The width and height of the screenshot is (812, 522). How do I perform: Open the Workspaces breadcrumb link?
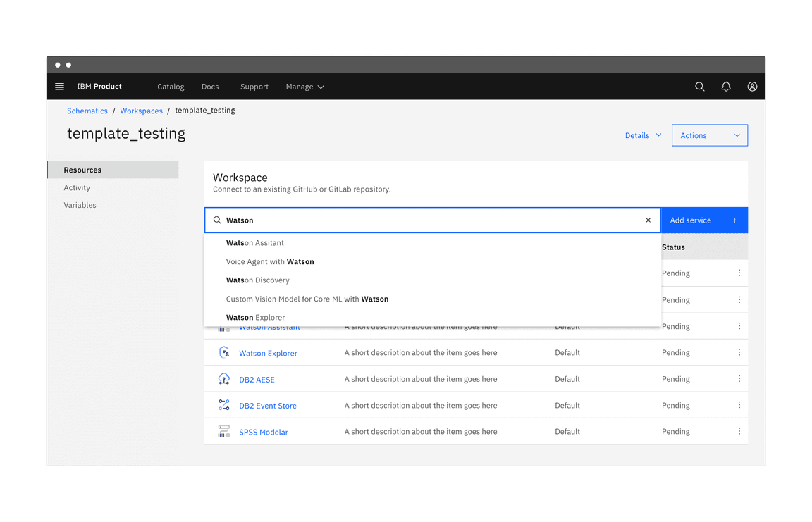pos(141,111)
